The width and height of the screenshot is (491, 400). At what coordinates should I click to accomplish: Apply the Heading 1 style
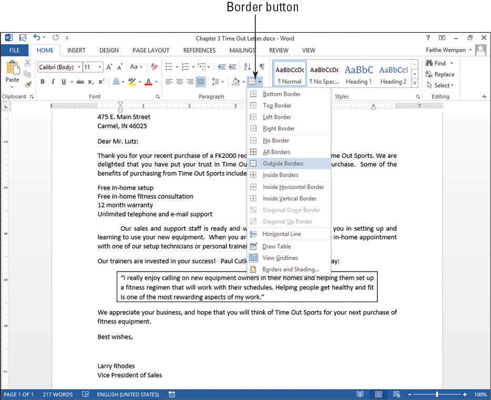click(x=359, y=74)
